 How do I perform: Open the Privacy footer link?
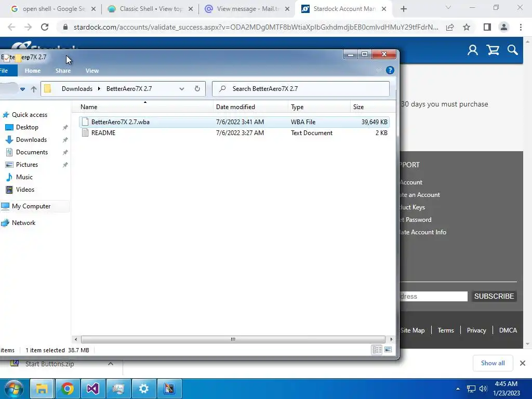(x=476, y=330)
